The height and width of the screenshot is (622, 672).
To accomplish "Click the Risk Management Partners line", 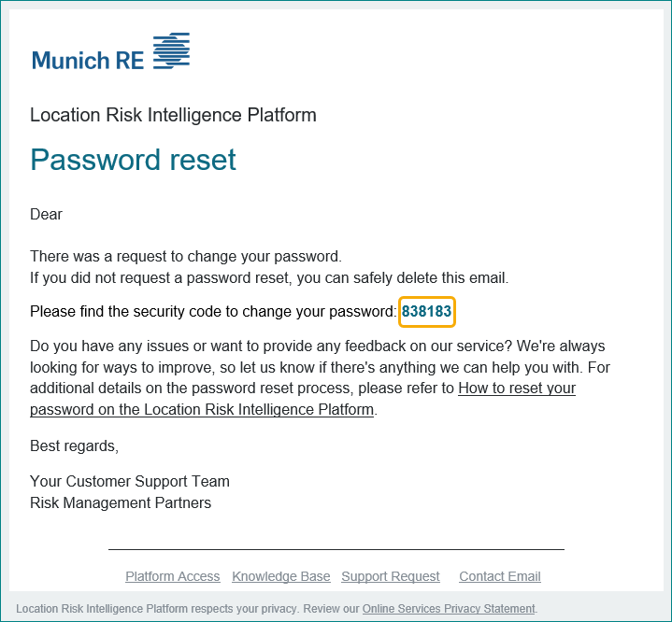I will (x=121, y=502).
